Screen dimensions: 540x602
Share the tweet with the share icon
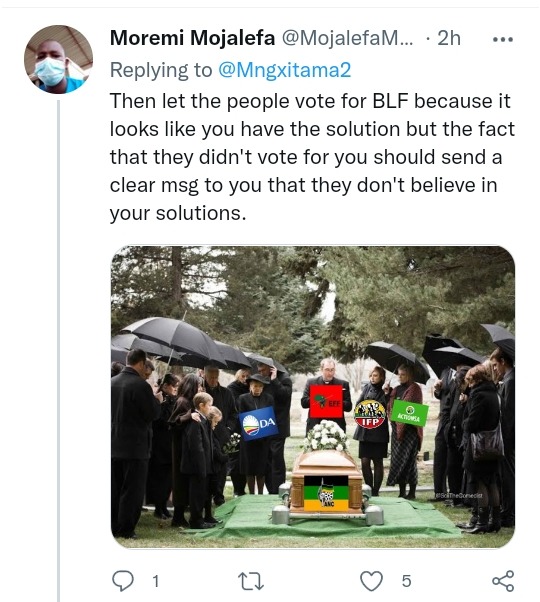point(503,580)
